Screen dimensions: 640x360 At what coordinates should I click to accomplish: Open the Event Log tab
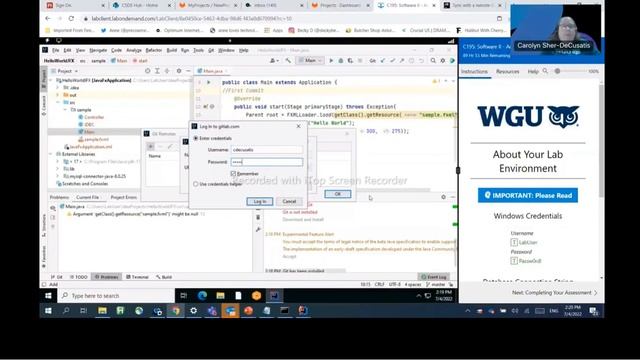(x=433, y=277)
